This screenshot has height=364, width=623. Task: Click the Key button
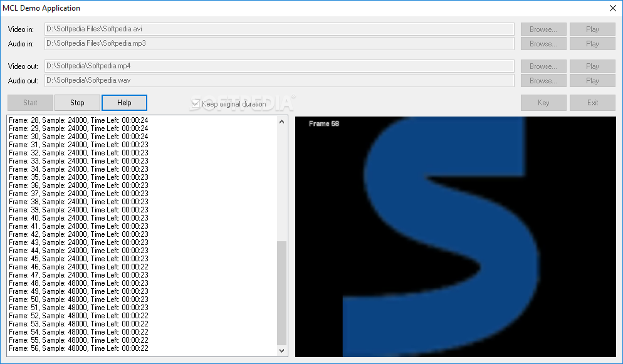coord(543,103)
